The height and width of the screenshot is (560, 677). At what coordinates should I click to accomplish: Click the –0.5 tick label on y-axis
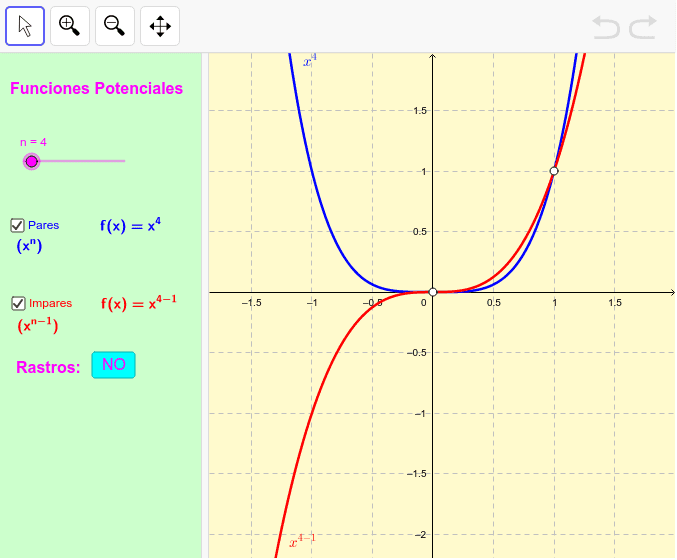click(x=417, y=353)
